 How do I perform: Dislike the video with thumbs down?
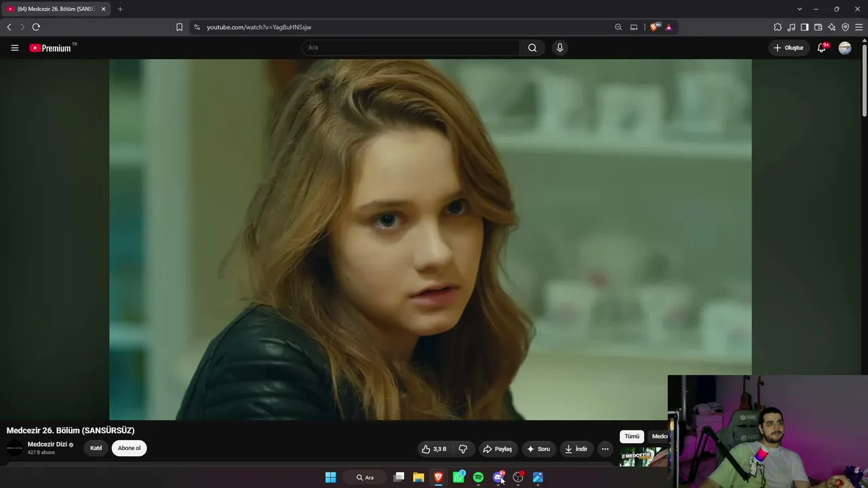[x=462, y=449]
